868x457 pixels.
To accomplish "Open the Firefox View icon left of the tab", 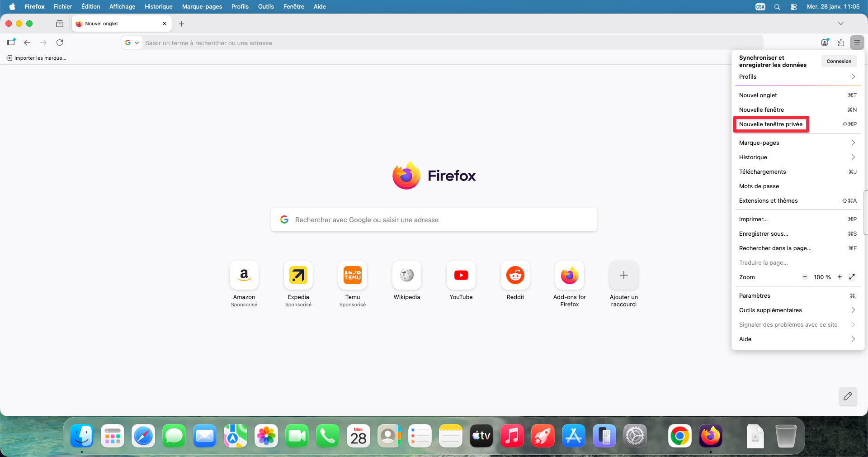I will tap(60, 24).
